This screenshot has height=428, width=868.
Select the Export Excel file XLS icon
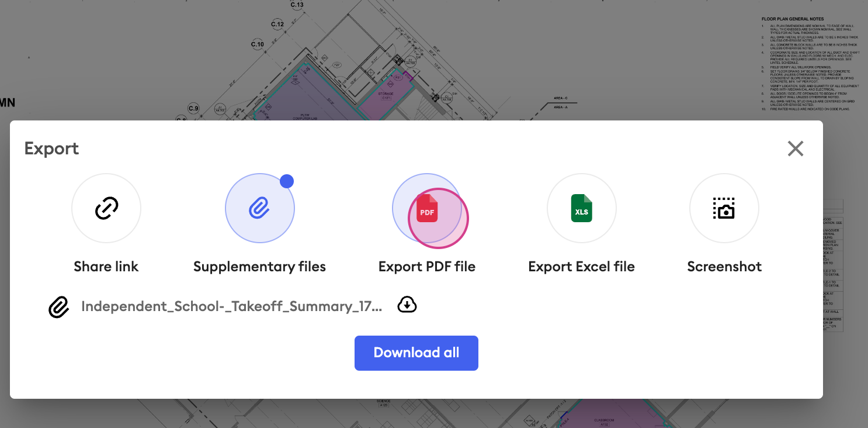point(582,208)
